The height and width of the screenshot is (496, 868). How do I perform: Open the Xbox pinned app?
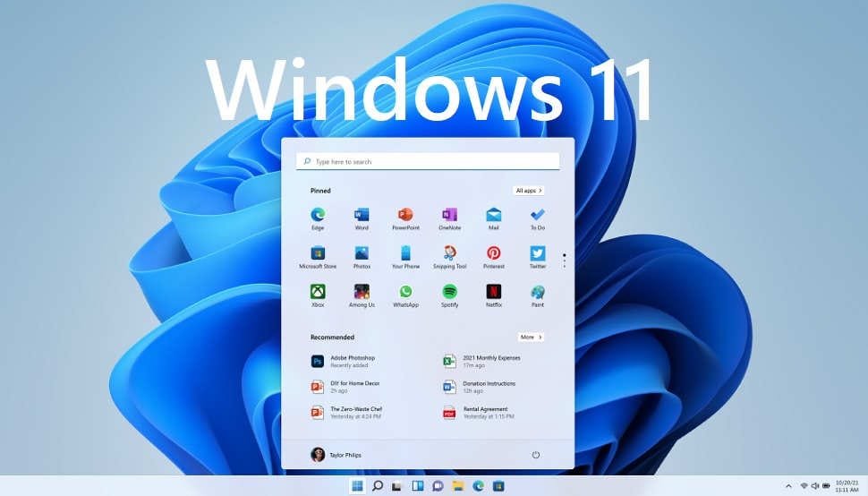(318, 292)
